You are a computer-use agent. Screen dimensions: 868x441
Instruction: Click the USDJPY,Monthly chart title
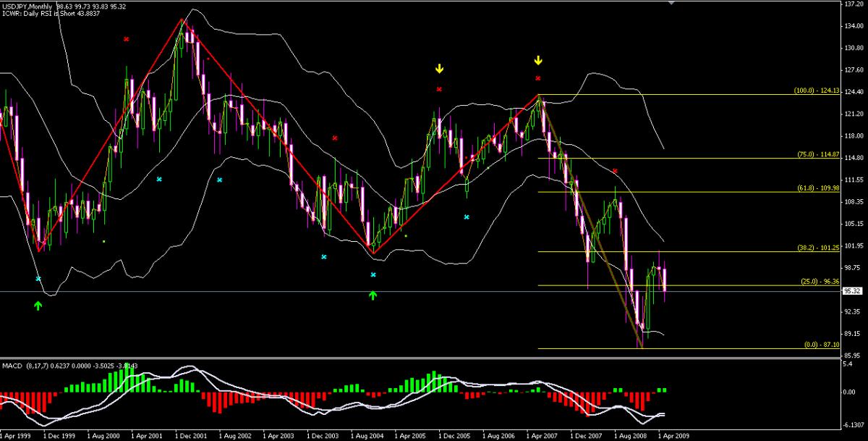26,5
